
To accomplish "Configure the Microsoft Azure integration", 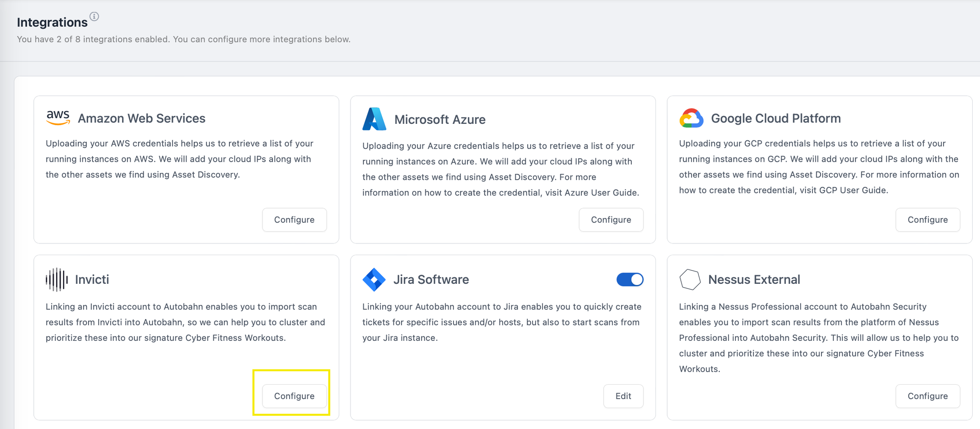I will (x=611, y=219).
